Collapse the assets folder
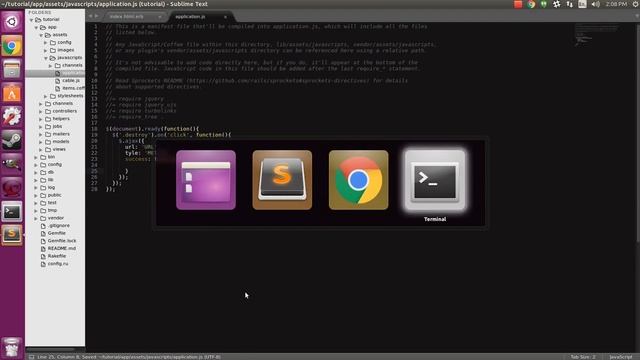Viewport: 640px width, 360px height. point(41,35)
